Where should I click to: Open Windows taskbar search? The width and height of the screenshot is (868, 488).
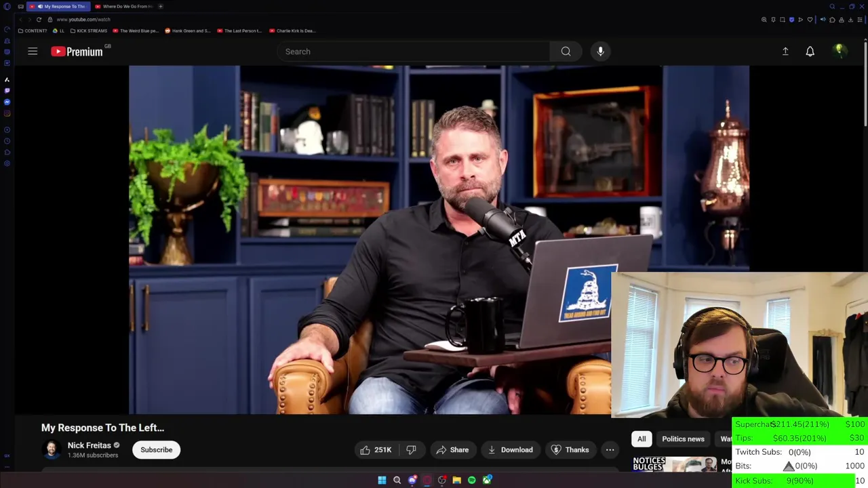[397, 480]
